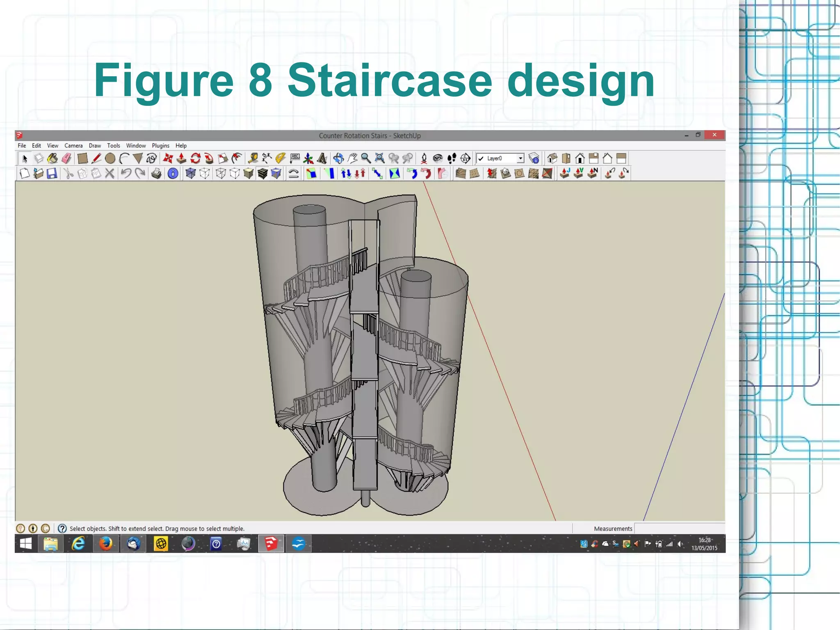
Task: Click the volume speaker tray icon
Action: 680,544
